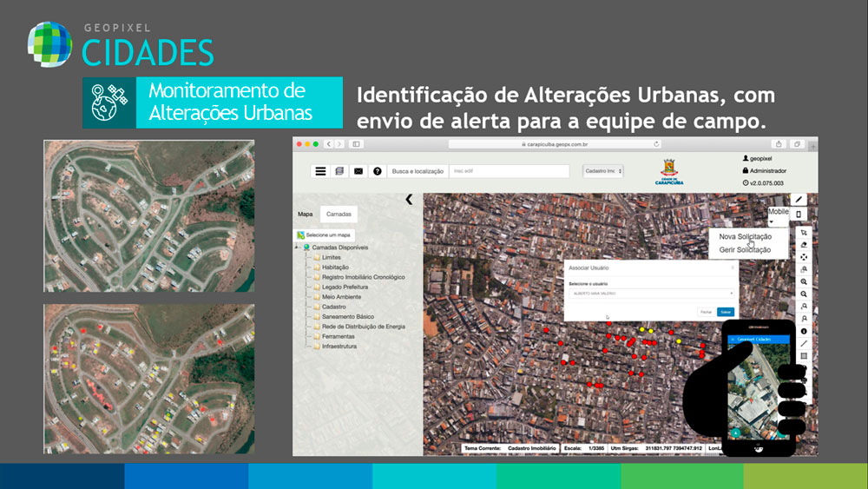The height and width of the screenshot is (489, 868).
Task: Open the Selecione o usuário combo box
Action: pyautogui.click(x=652, y=294)
